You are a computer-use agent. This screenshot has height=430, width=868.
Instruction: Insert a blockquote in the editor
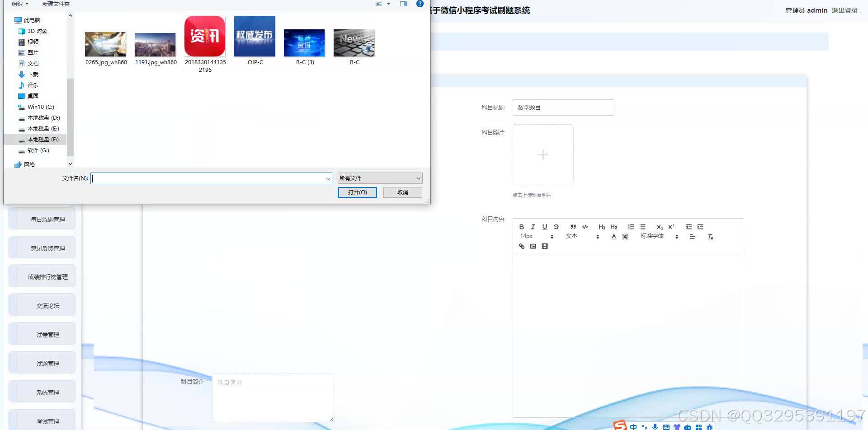tap(573, 227)
